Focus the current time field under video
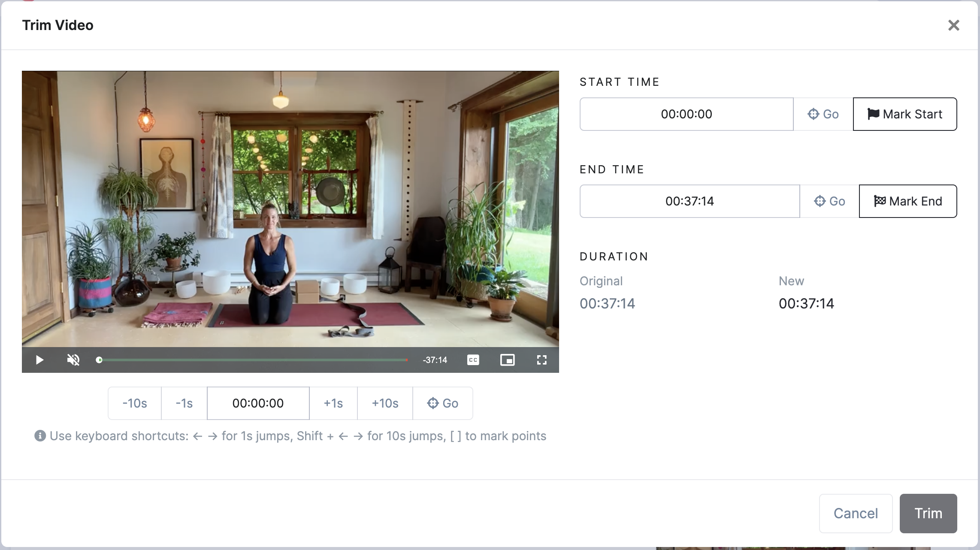The image size is (980, 550). click(x=258, y=403)
